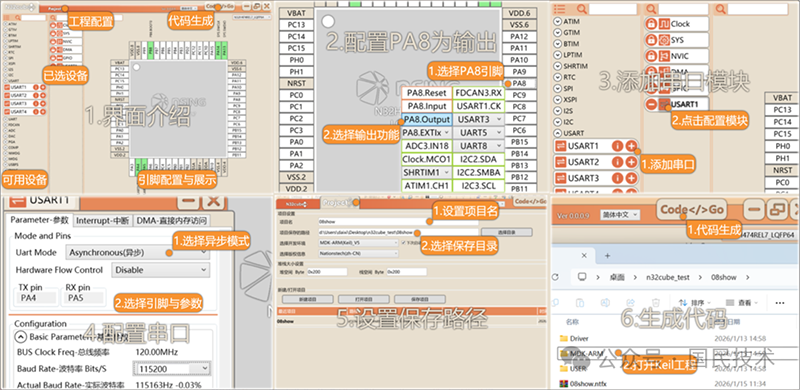This screenshot has height=390, width=800.
Task: Open Explorer's three-dot more options
Action: 779,302
